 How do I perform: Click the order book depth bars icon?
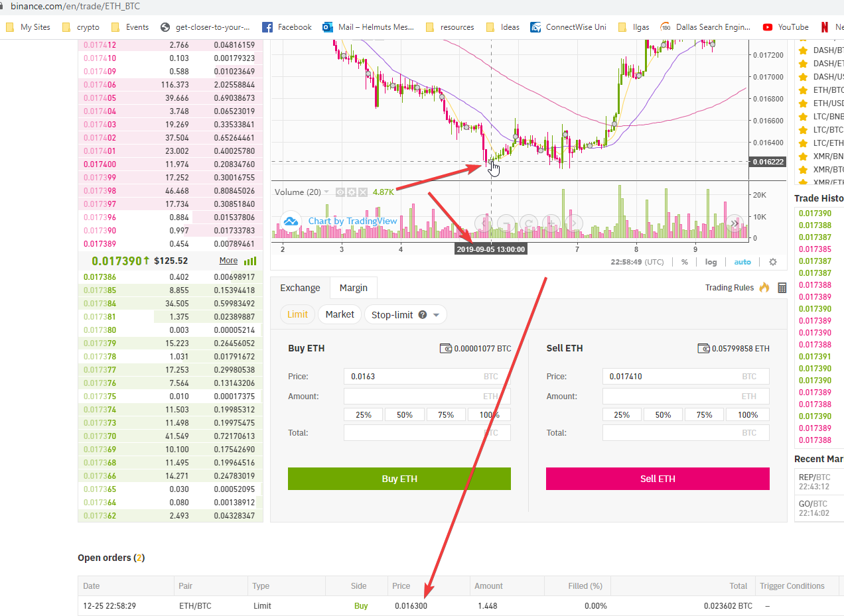pyautogui.click(x=250, y=261)
